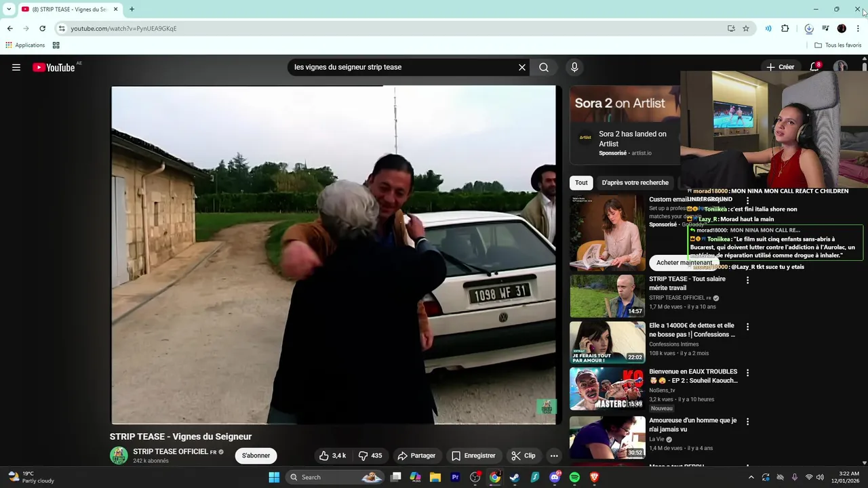Select the STRIP TEASE - Vignes browser tab
The height and width of the screenshot is (488, 868).
[69, 9]
